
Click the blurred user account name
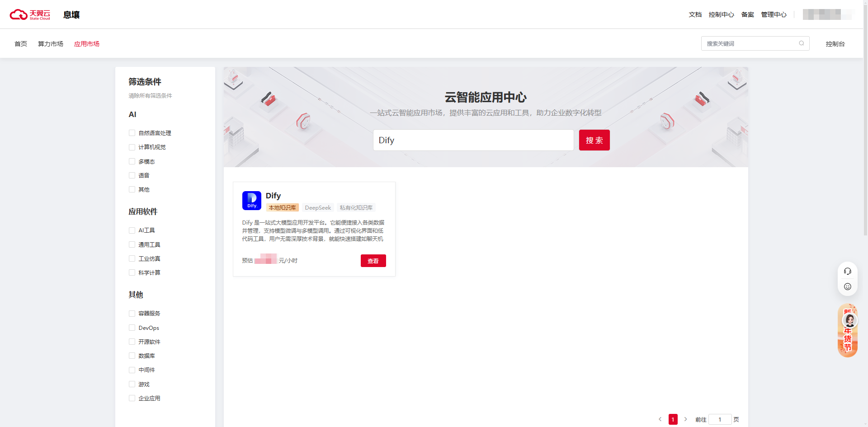(827, 14)
